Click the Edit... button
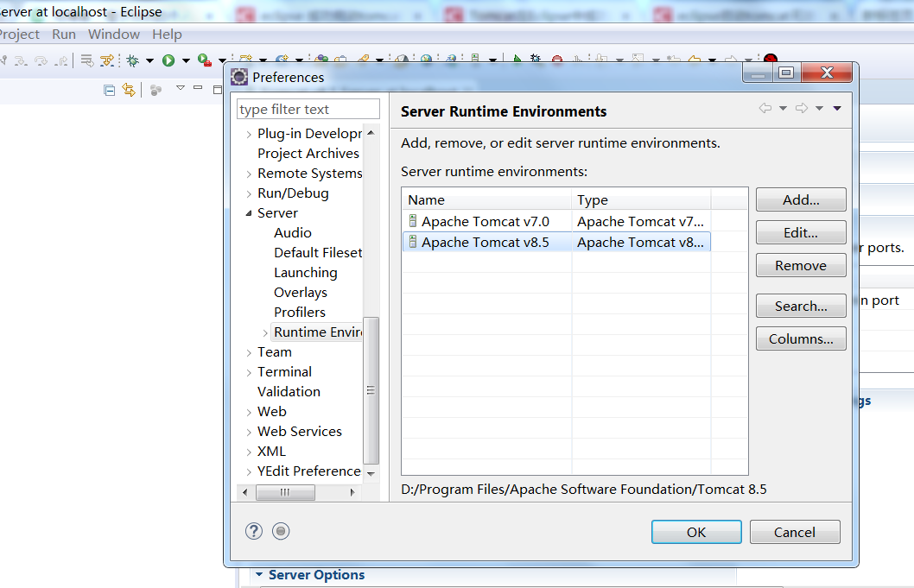Image resolution: width=914 pixels, height=588 pixels. point(801,232)
